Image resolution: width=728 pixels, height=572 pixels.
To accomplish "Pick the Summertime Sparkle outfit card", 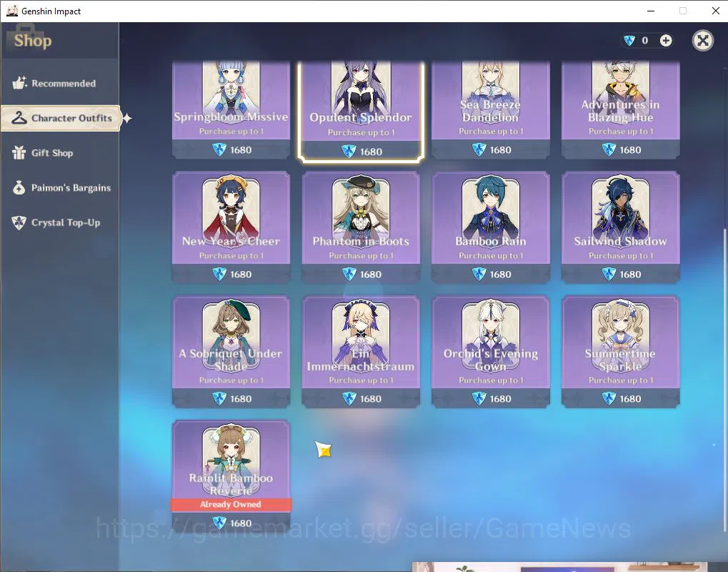I will [621, 352].
